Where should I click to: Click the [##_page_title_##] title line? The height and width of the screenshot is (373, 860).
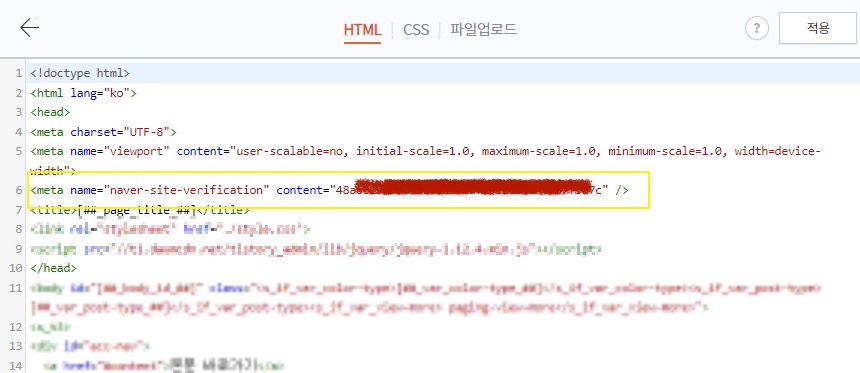pos(140,210)
